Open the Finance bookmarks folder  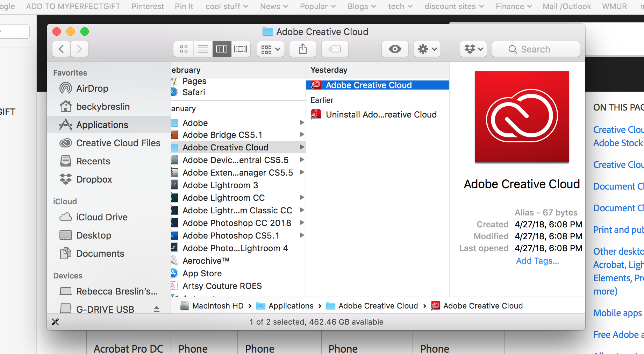coord(514,6)
